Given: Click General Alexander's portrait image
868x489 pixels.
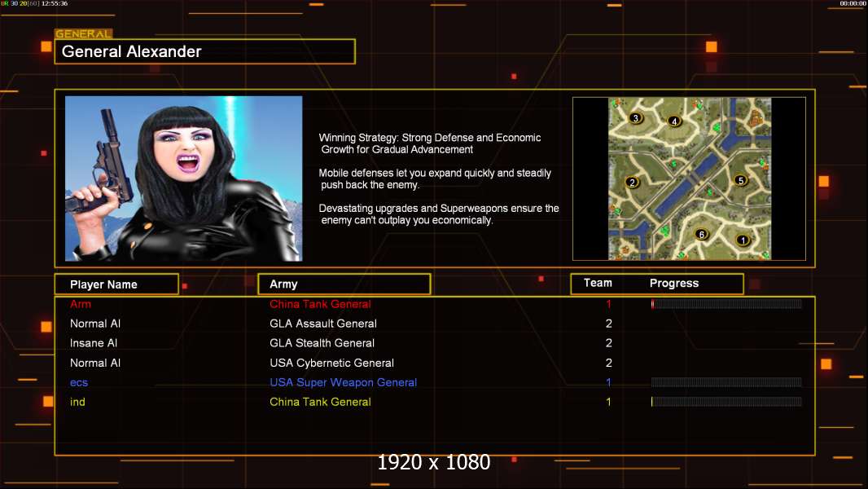Looking at the screenshot, I should pos(184,178).
